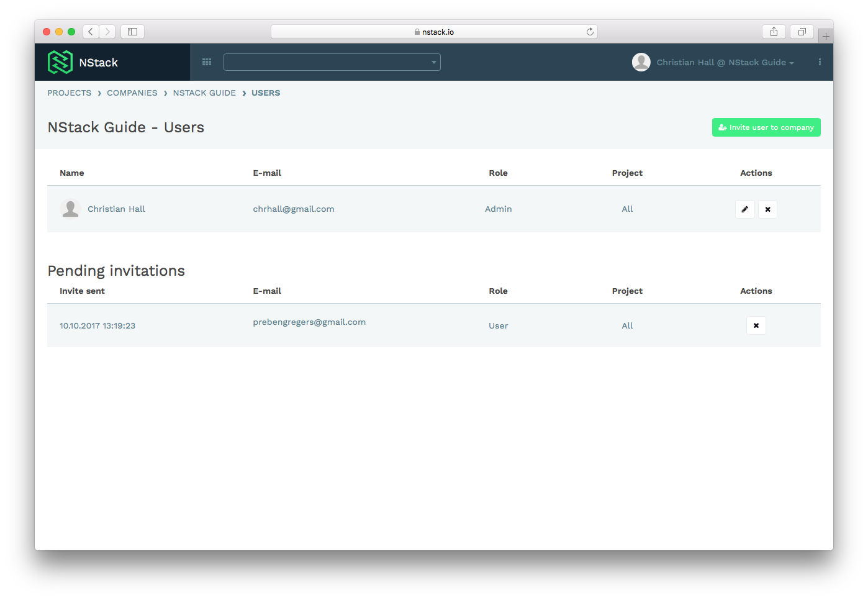Viewport: 868px width, 600px height.
Task: Click the invite date 10.10.2017 13:19:23
Action: point(97,326)
